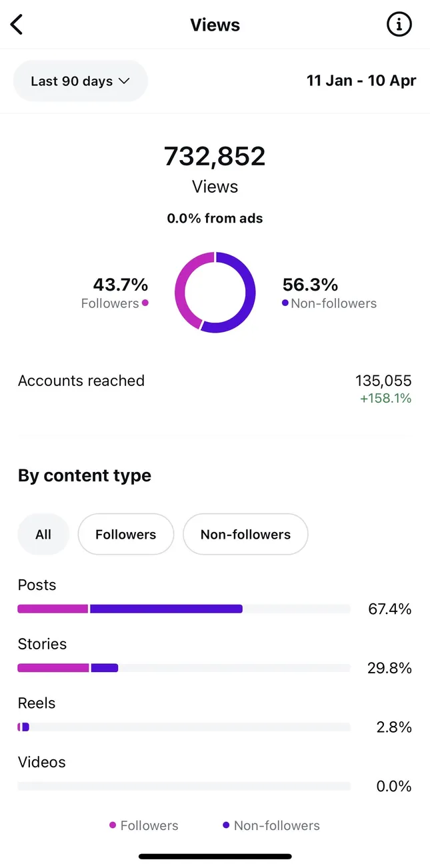Tap the Followers legend dot at bottom
The width and height of the screenshot is (430, 868).
coord(113,825)
